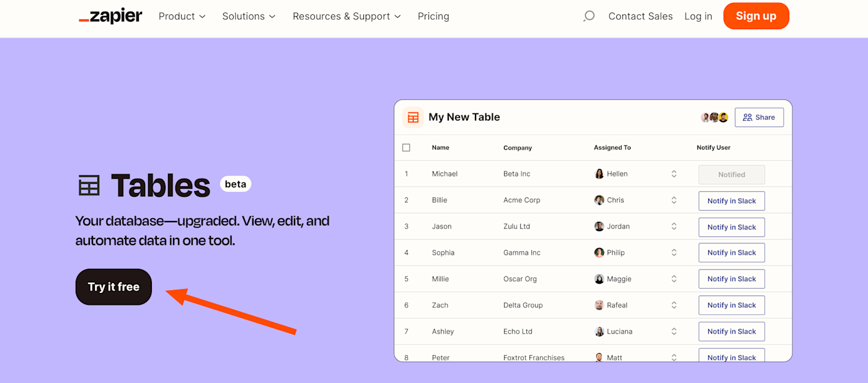Click the collaborator avatars next to Share
Viewport: 868px width, 383px height.
point(714,117)
